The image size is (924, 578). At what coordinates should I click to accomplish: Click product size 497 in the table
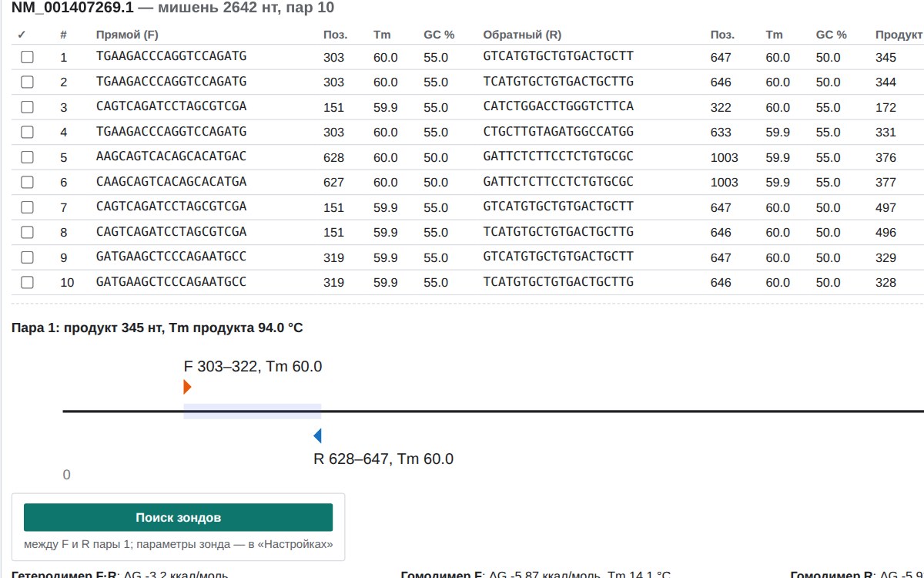tap(885, 207)
